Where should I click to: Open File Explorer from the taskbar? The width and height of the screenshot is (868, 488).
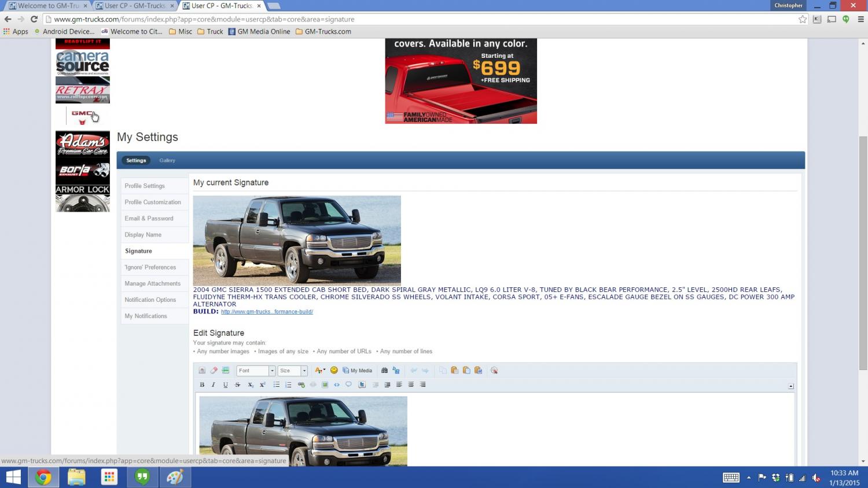pos(76,478)
